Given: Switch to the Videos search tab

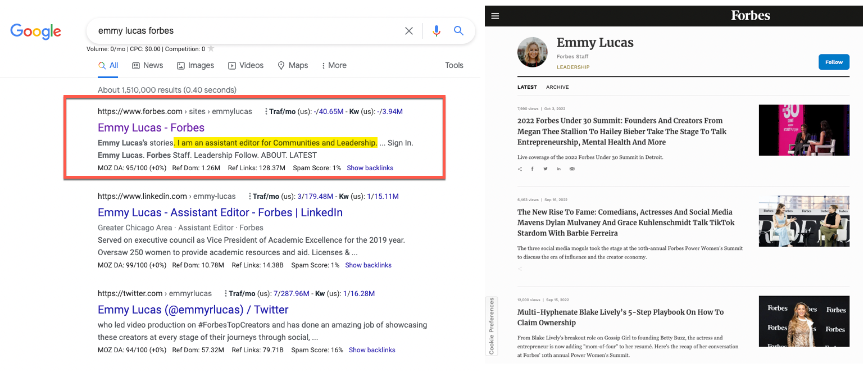Looking at the screenshot, I should click(246, 65).
